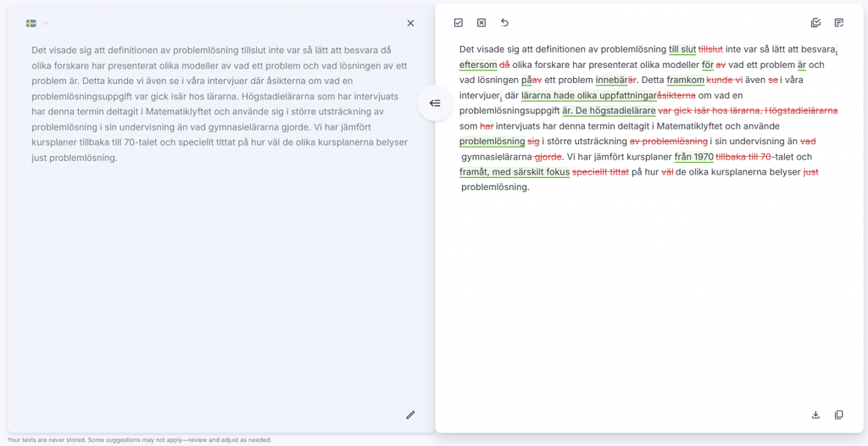
Task: Click the pencil edit icon in source panel
Action: [x=410, y=415]
